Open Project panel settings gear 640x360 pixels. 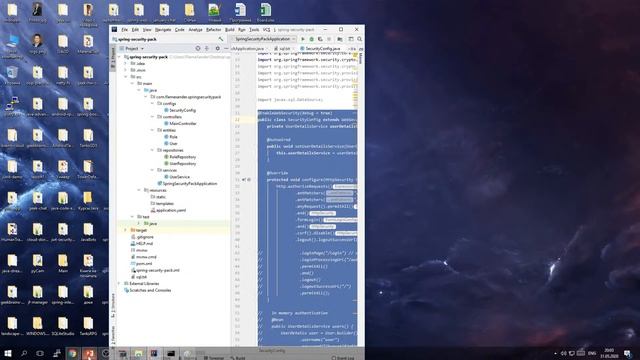pyautogui.click(x=217, y=49)
